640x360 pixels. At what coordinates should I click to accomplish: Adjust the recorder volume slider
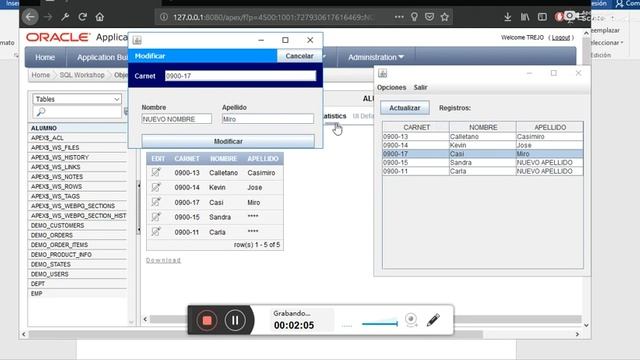pyautogui.click(x=380, y=324)
